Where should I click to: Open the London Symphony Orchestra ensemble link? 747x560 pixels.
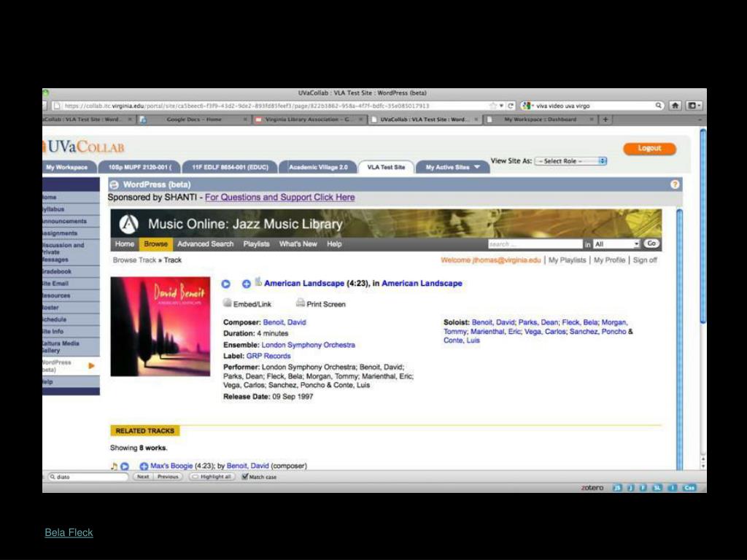tap(309, 345)
